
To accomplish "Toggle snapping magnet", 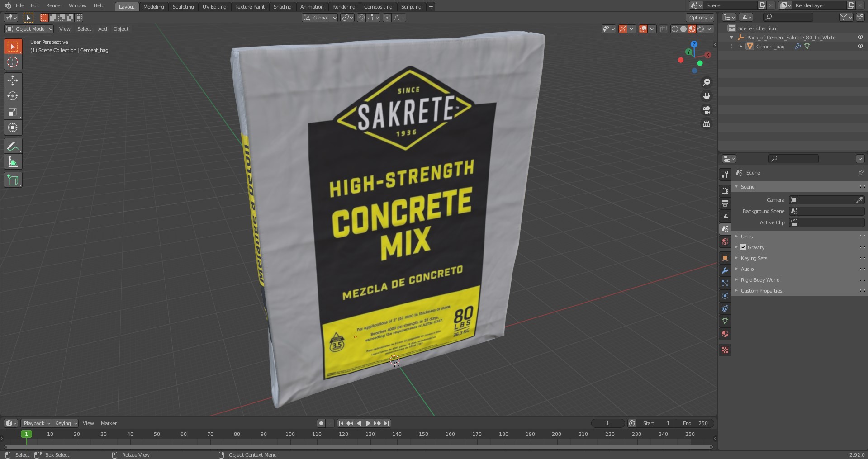I will 361,18.
